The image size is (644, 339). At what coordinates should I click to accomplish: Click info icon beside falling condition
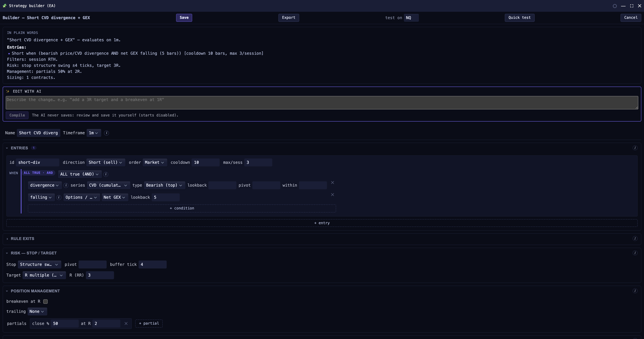[x=59, y=197]
